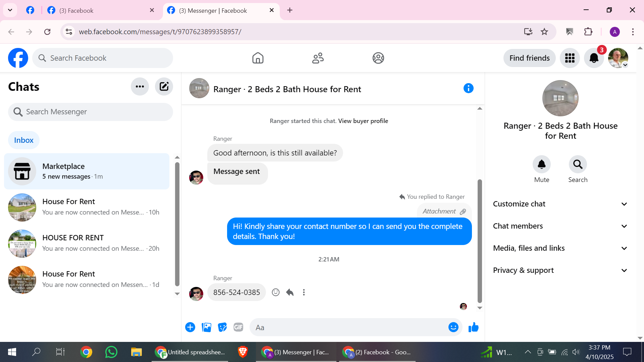This screenshot has height=362, width=644.
Task: Open File Explorer from taskbar
Action: click(136, 352)
